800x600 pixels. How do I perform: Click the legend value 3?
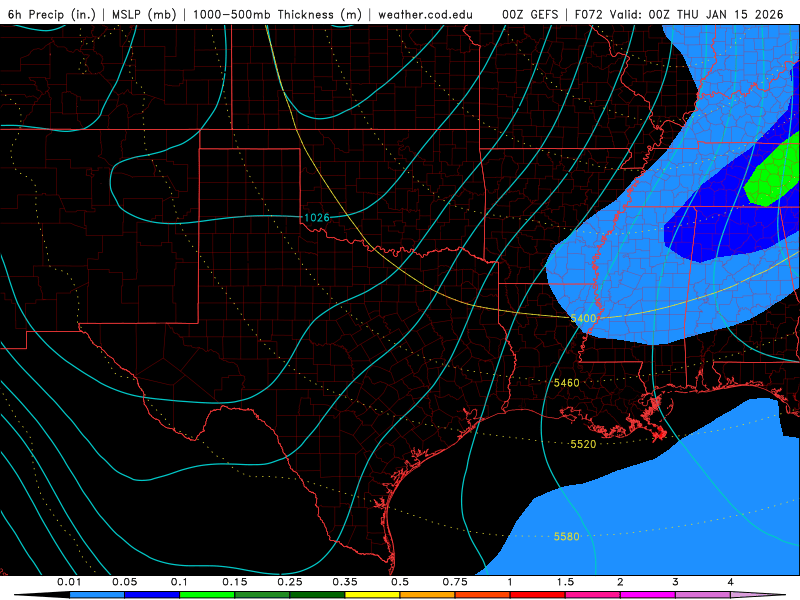point(675,582)
